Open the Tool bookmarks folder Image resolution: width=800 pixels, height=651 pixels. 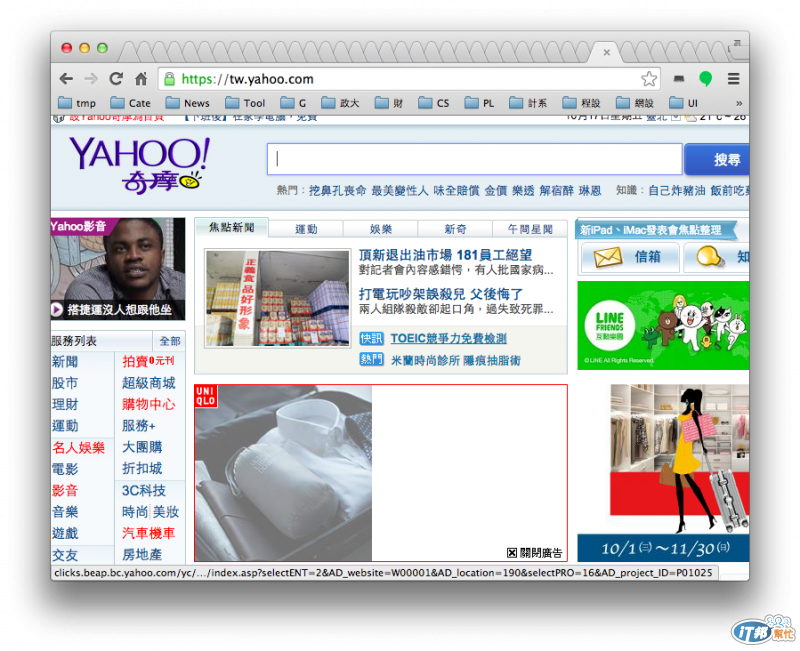click(x=245, y=103)
